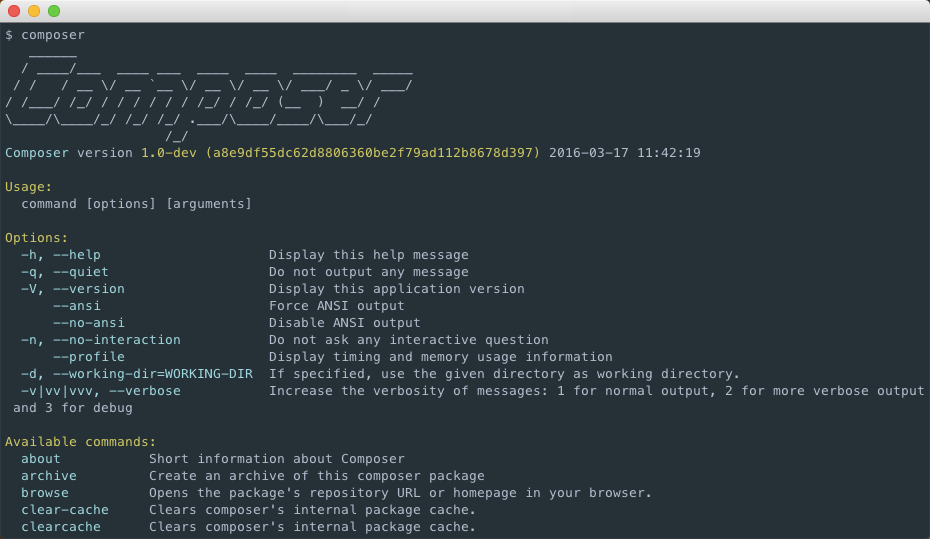Click the '-q, --quiet' option
The width and height of the screenshot is (930, 539).
(x=65, y=272)
